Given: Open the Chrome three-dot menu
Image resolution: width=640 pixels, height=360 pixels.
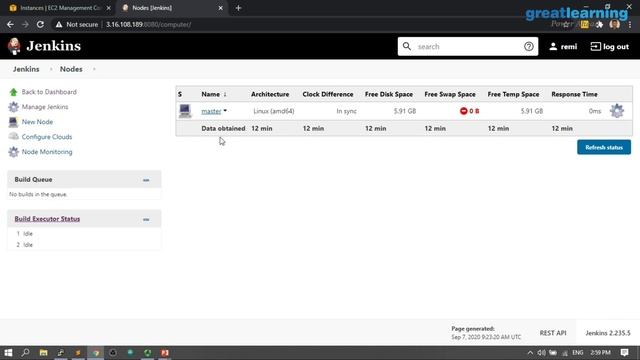Looking at the screenshot, I should (x=630, y=24).
